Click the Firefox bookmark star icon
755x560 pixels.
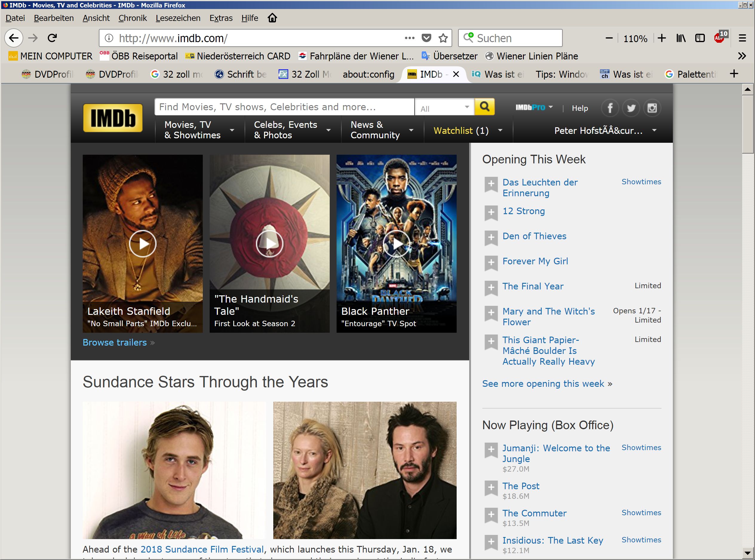[x=443, y=38]
